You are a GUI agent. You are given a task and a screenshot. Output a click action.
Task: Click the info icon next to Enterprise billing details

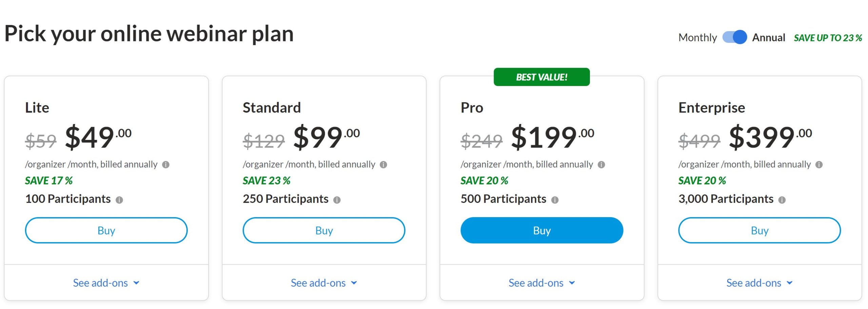pos(820,165)
